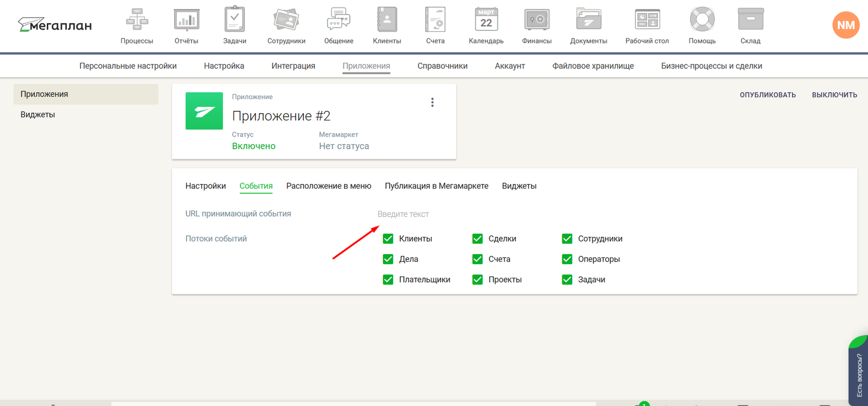Open the Склад box icon
Screen dimensions: 868x406
point(750,20)
